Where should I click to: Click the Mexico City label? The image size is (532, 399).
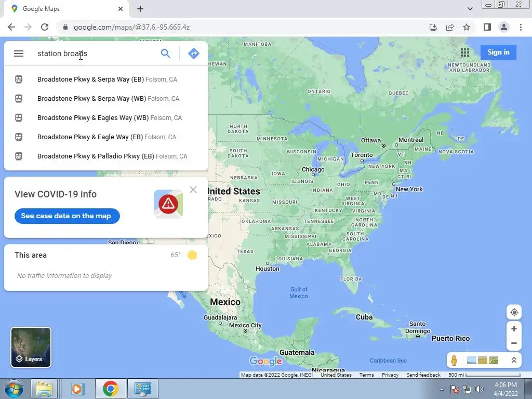(245, 325)
